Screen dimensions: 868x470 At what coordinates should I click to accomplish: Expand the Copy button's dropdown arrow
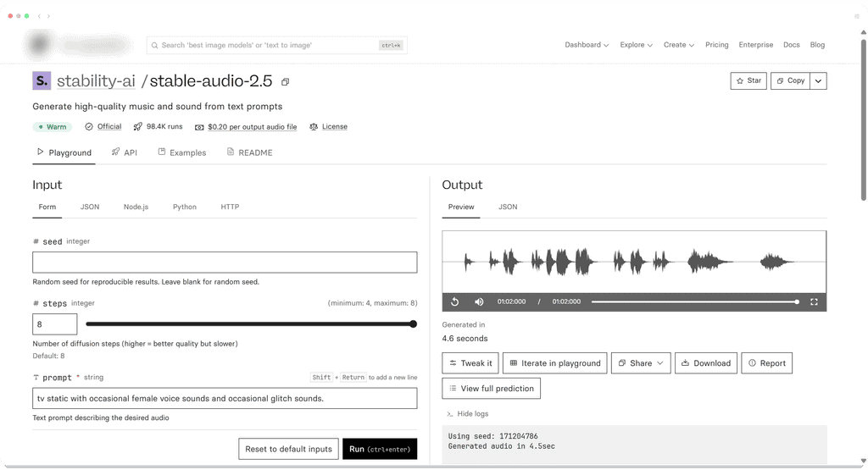click(818, 80)
